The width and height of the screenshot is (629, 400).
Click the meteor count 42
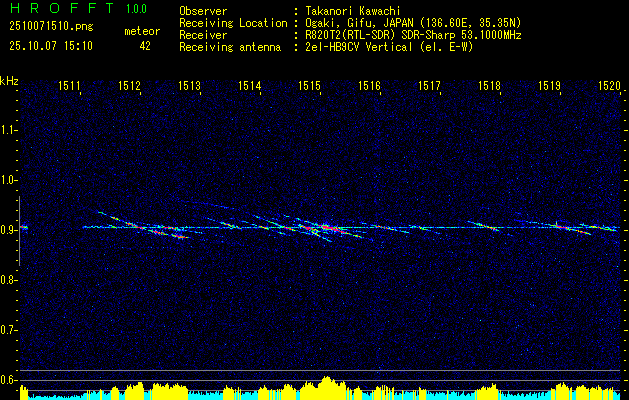pos(145,46)
